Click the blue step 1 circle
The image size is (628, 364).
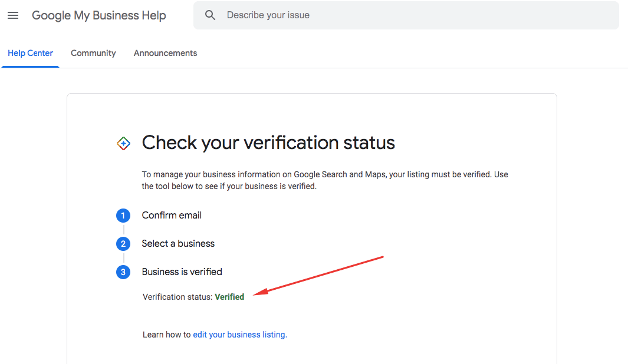click(123, 215)
